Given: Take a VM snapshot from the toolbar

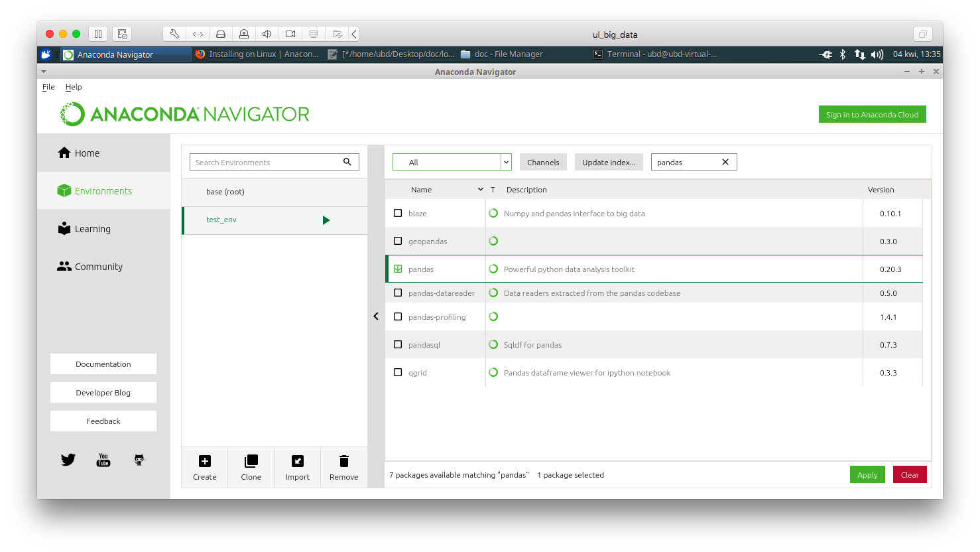Looking at the screenshot, I should 122,34.
